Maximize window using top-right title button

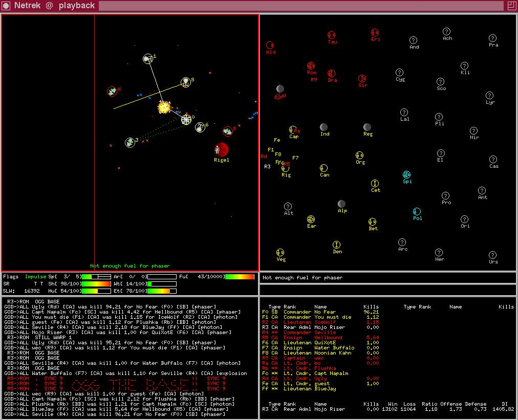(x=512, y=6)
